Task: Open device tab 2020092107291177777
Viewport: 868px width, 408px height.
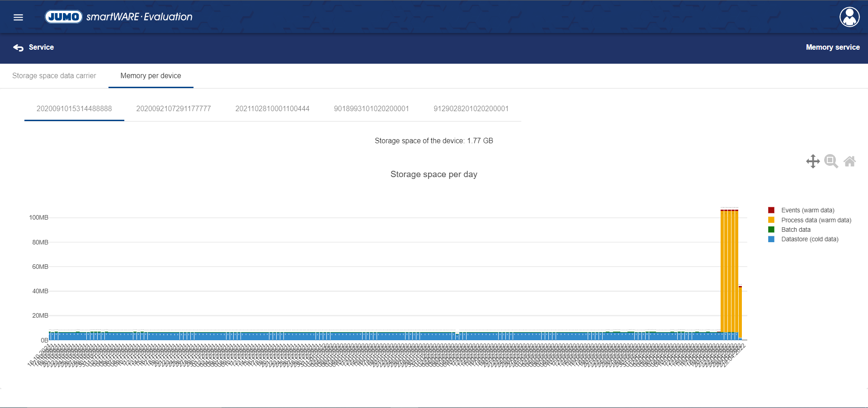Action: [174, 109]
